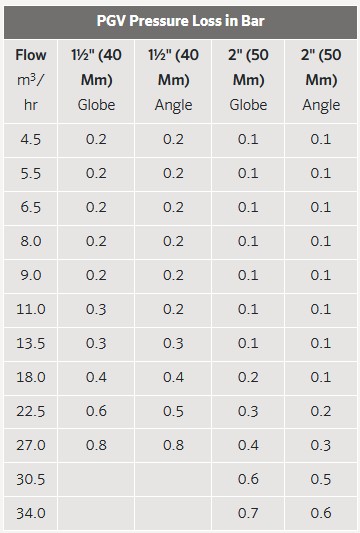360x533 pixels.
Task: Click the 34.0 flow row cell
Action: (31, 513)
